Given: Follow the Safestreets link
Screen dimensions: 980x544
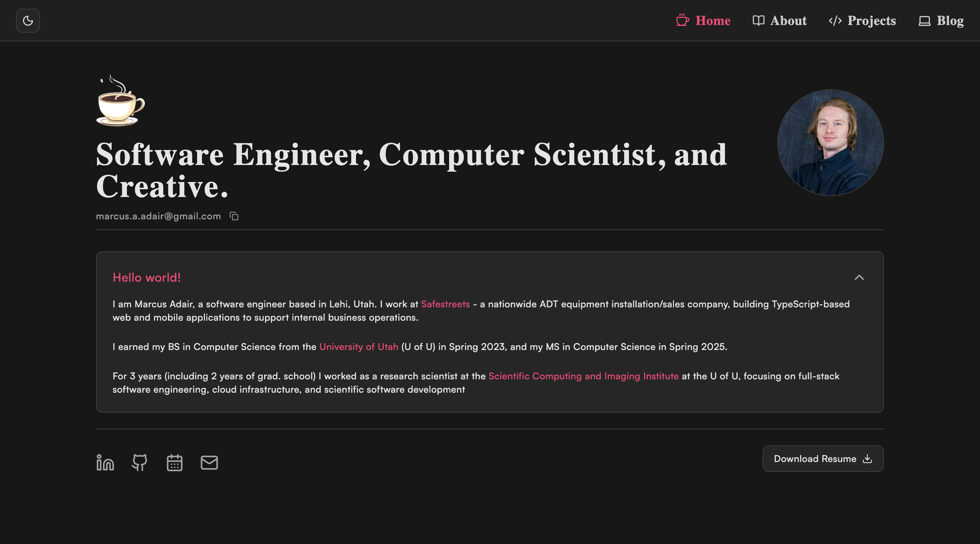Looking at the screenshot, I should pyautogui.click(x=445, y=304).
